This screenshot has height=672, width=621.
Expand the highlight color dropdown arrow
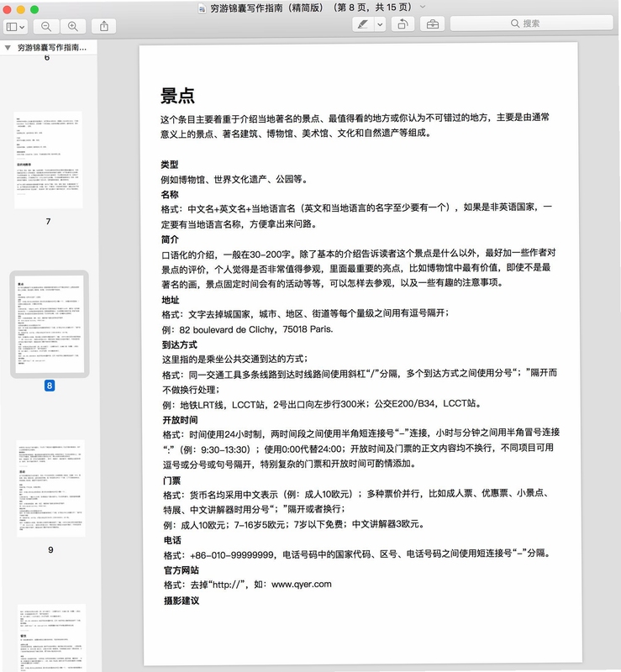point(380,24)
